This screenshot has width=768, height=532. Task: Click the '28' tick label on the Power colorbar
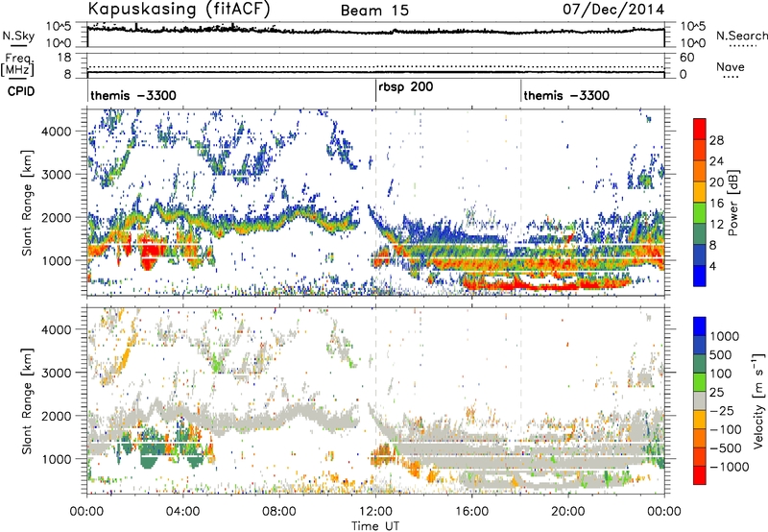tap(716, 140)
